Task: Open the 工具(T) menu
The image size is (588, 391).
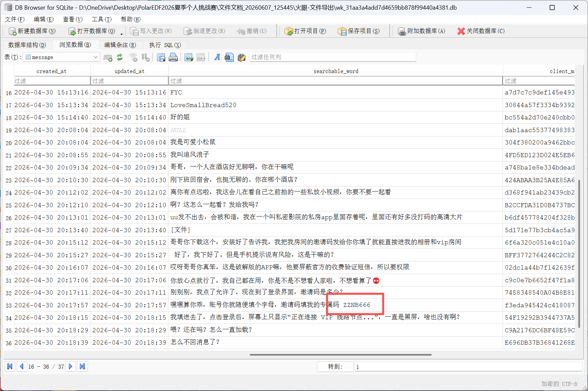Action: point(102,19)
